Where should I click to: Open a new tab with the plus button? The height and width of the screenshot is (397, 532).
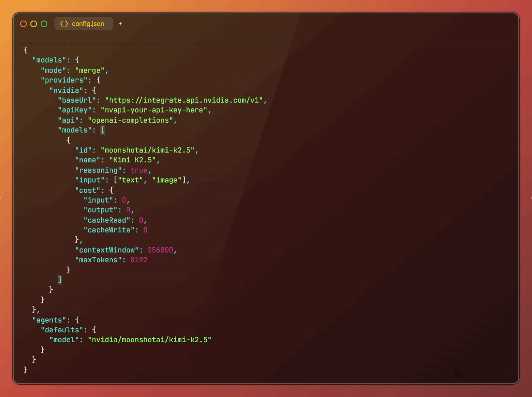point(120,24)
